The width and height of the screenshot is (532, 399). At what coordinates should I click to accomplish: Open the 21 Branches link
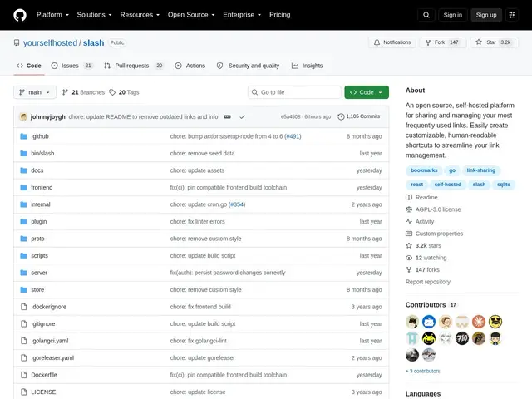(x=83, y=92)
